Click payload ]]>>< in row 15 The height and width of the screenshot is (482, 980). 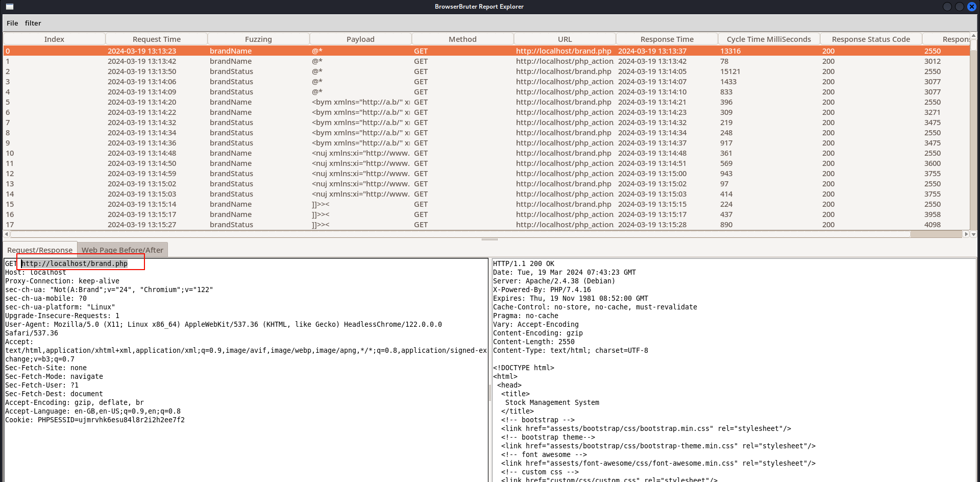click(321, 204)
